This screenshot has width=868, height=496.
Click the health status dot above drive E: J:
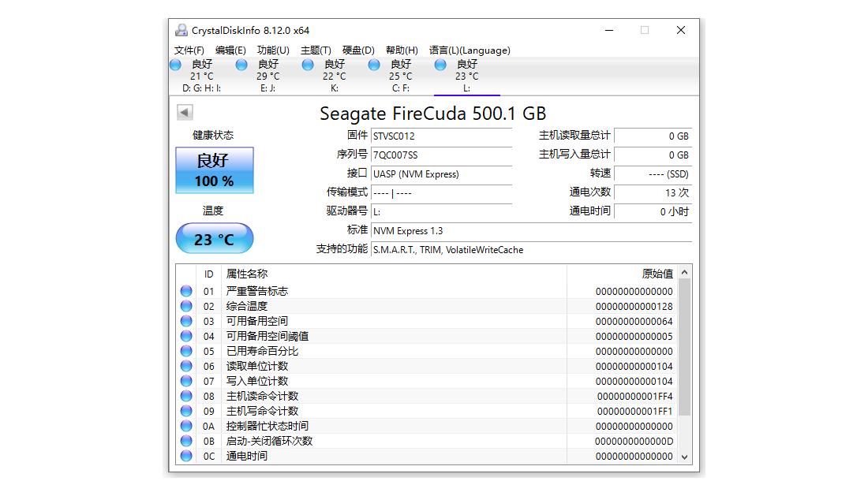[241, 65]
